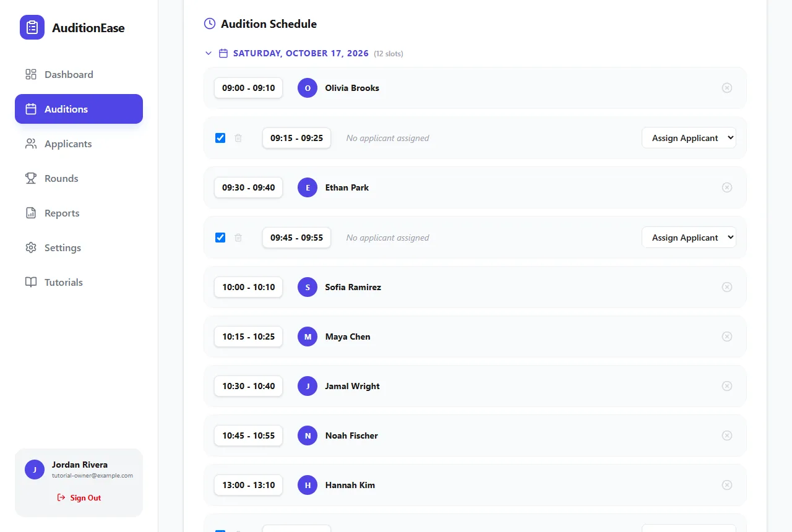Remove Jamal Wright using circled X icon
Screen dimensions: 792x532
pos(727,386)
